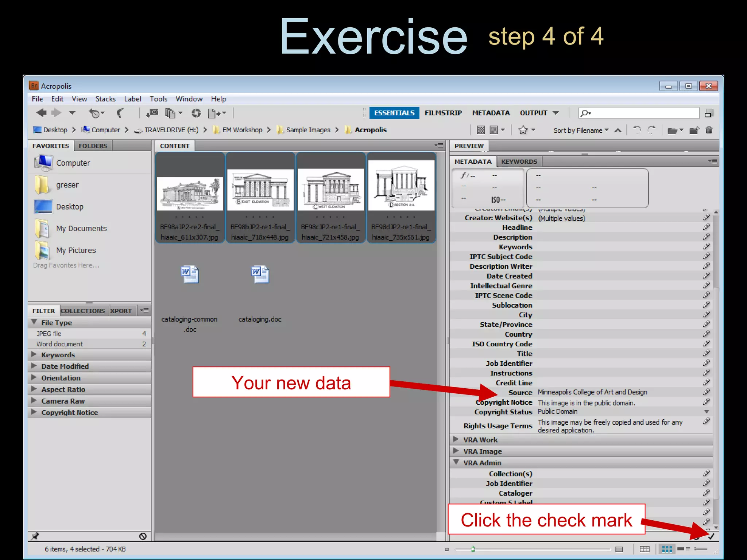Click the clear filter circle-slash icon
747x560 pixels.
click(143, 536)
